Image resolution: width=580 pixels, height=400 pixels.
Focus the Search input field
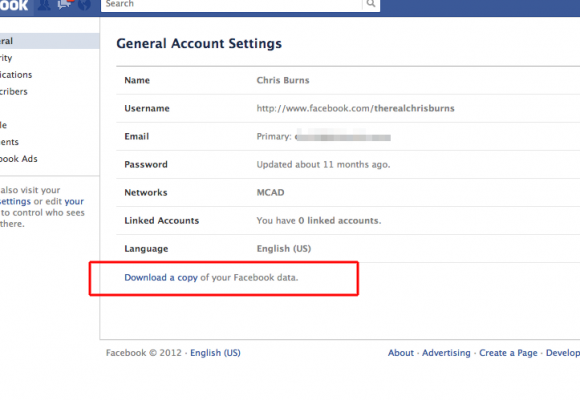pos(232,4)
